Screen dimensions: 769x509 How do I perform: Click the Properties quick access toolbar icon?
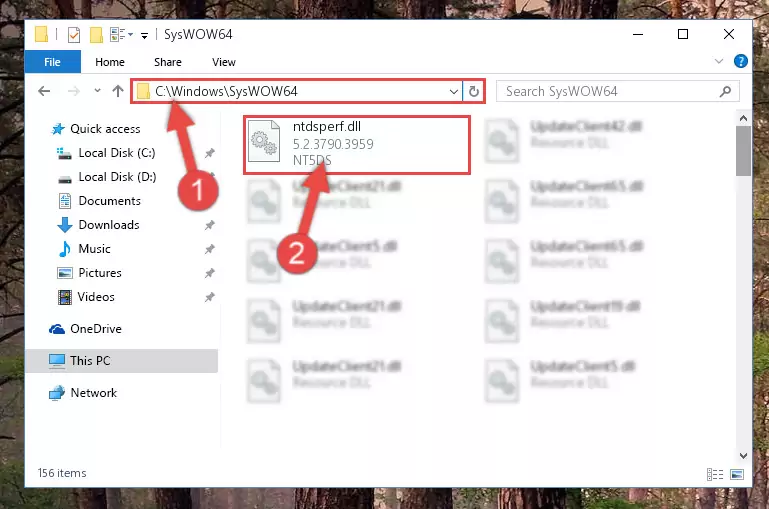point(74,35)
